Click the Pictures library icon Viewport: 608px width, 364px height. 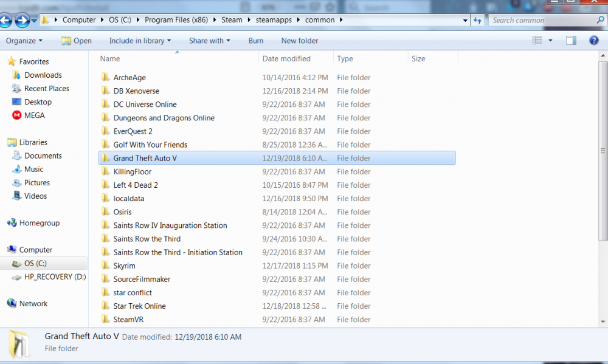16,182
